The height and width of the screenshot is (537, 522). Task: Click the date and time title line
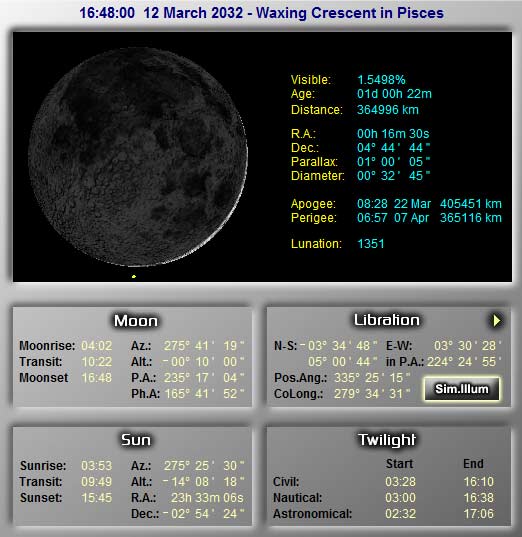261,13
